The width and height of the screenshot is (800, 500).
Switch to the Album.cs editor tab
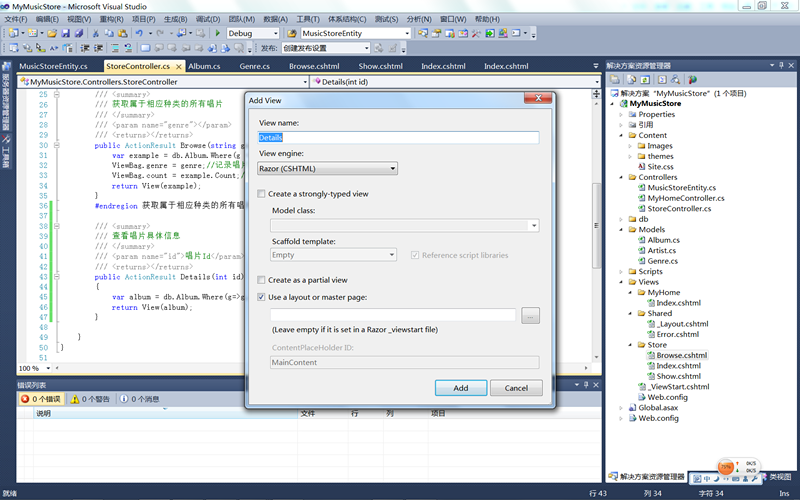coord(204,66)
